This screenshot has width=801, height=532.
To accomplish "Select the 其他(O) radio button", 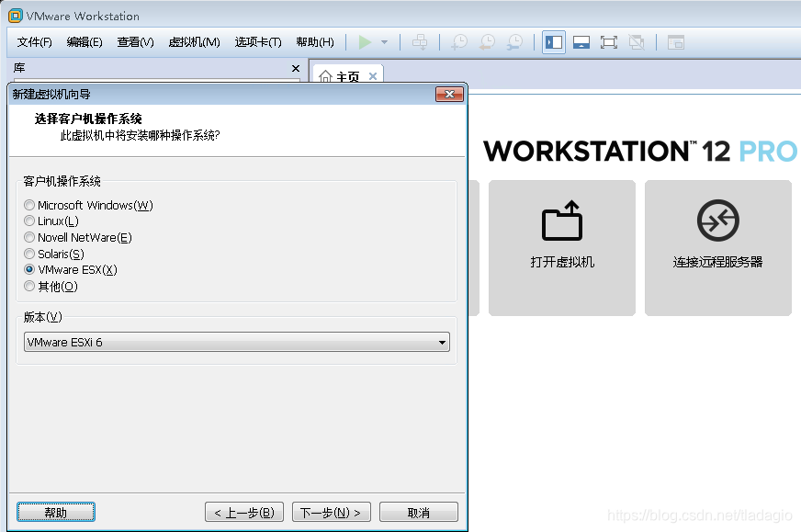I will 29,286.
